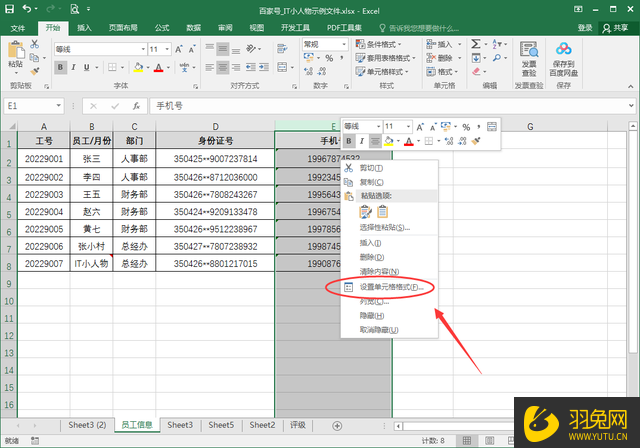This screenshot has height=448, width=640.
Task: Toggle Bold in the ribbon font group
Action: click(x=60, y=67)
